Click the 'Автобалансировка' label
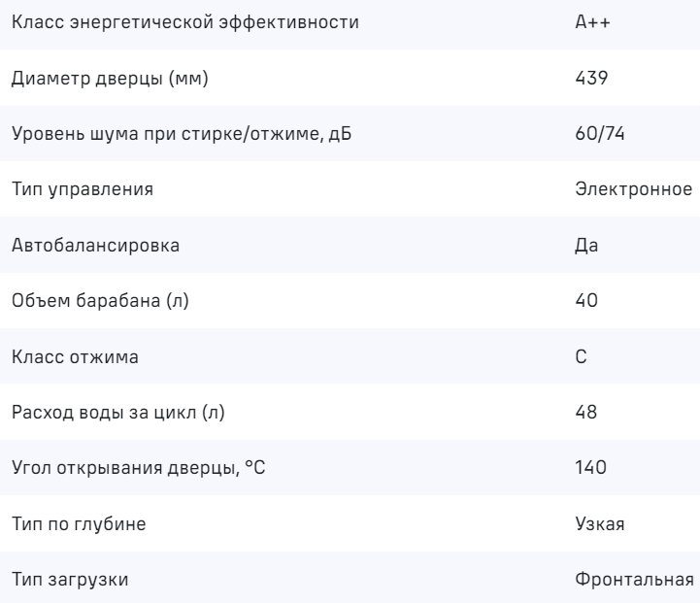 [x=94, y=245]
